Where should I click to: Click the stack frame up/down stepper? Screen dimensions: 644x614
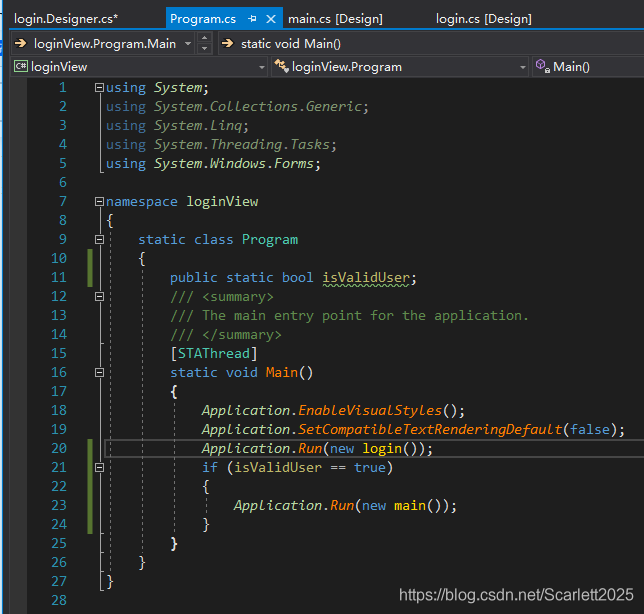tap(204, 43)
